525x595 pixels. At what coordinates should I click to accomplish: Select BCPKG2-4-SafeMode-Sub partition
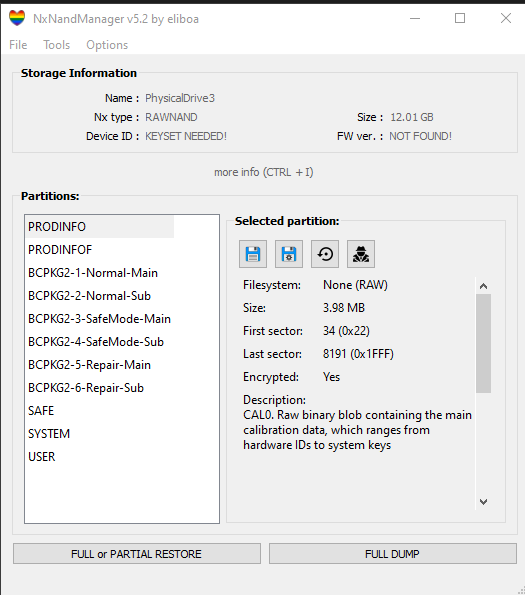pos(96,342)
